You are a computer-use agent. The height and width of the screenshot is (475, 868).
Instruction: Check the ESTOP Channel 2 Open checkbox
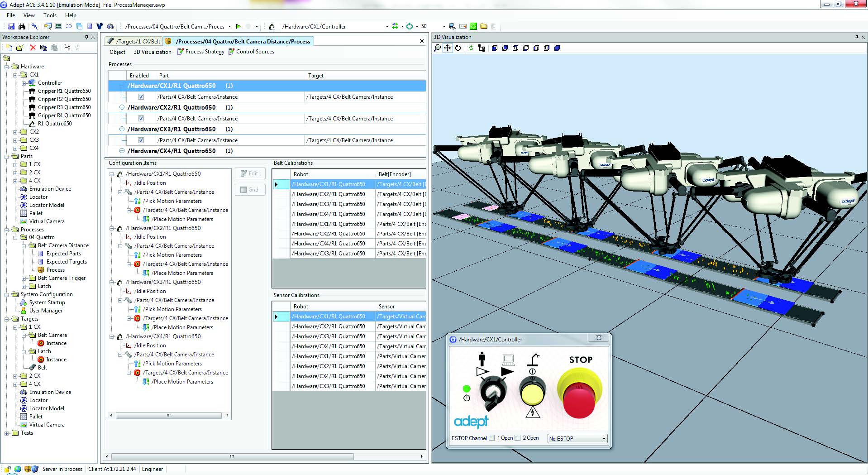click(x=518, y=438)
